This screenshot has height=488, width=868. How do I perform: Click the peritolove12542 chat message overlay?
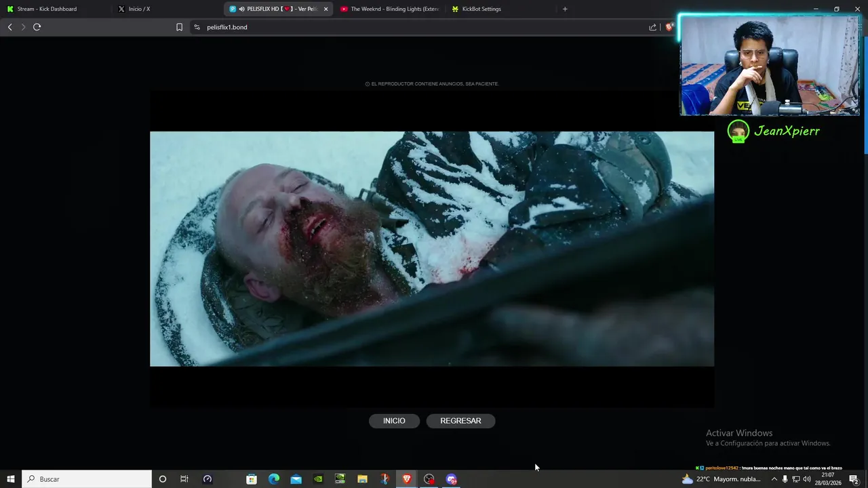tap(769, 468)
